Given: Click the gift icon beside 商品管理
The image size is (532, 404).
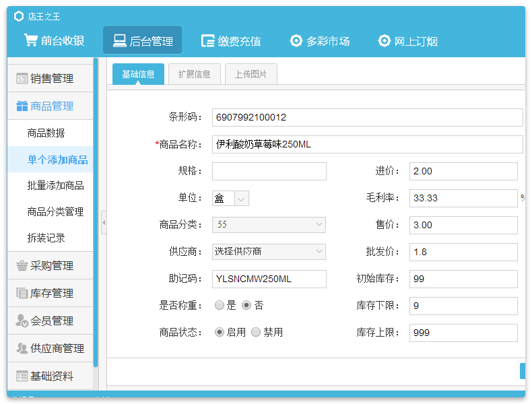Looking at the screenshot, I should 22,106.
